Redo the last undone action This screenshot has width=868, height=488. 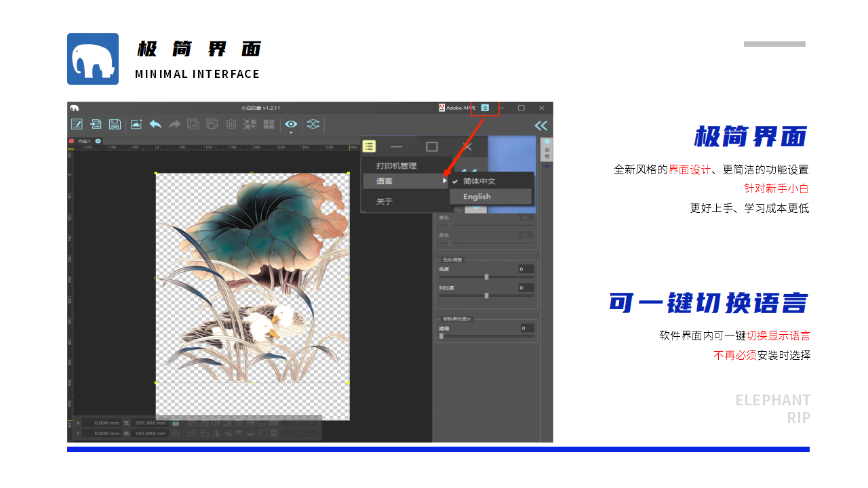(174, 124)
